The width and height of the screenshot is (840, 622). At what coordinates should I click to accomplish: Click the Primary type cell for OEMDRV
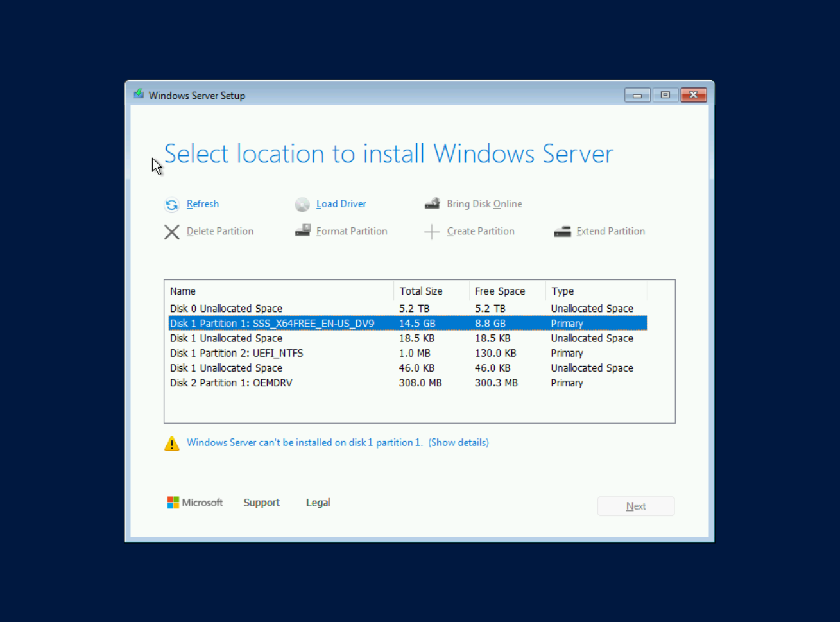pyautogui.click(x=567, y=383)
